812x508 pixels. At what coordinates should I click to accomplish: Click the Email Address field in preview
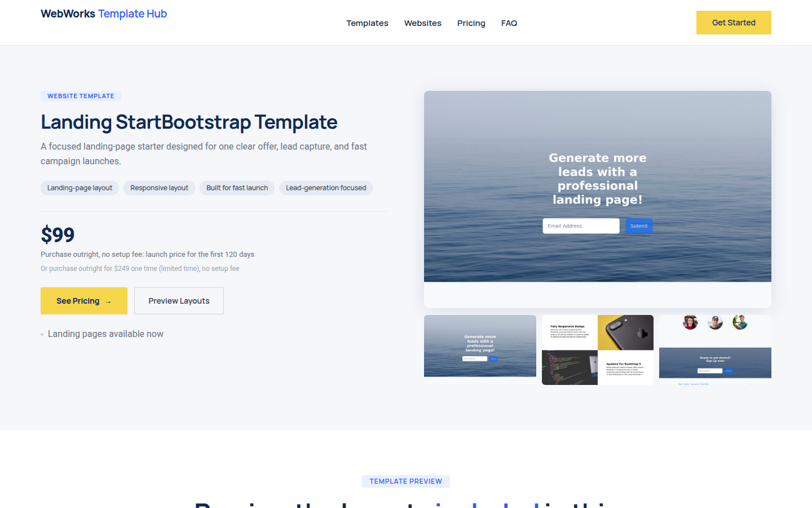(x=581, y=226)
